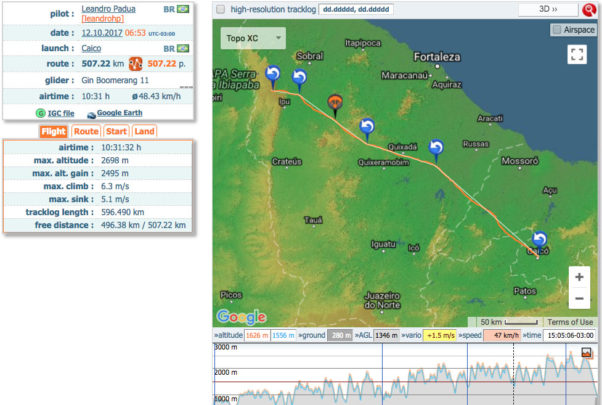
Task: Click the image icon on altitude chart
Action: pyautogui.click(x=586, y=352)
